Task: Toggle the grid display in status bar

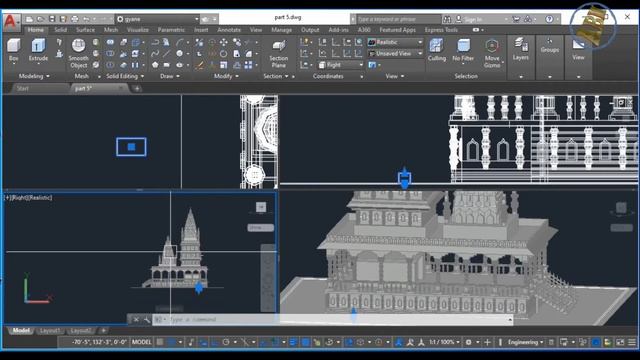Action: pos(160,342)
